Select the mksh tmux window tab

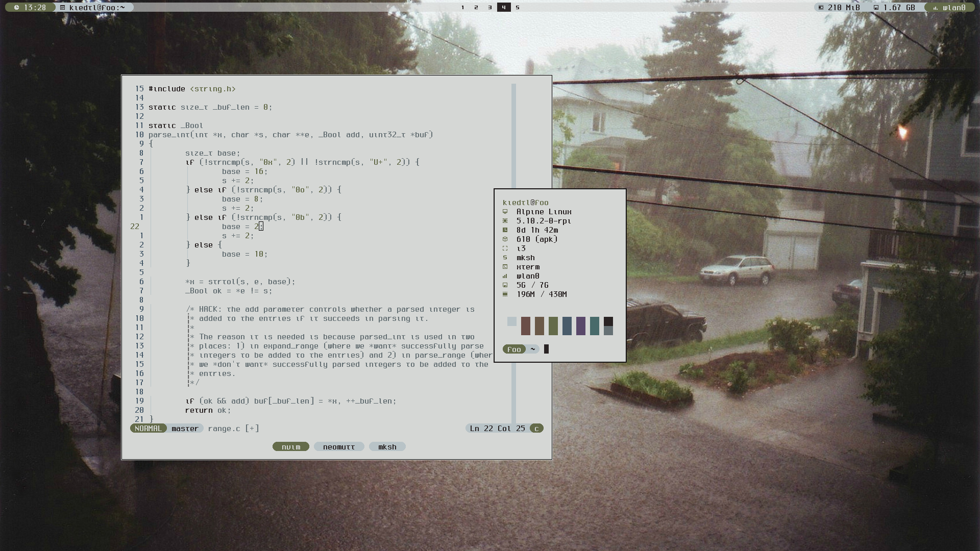(x=387, y=447)
